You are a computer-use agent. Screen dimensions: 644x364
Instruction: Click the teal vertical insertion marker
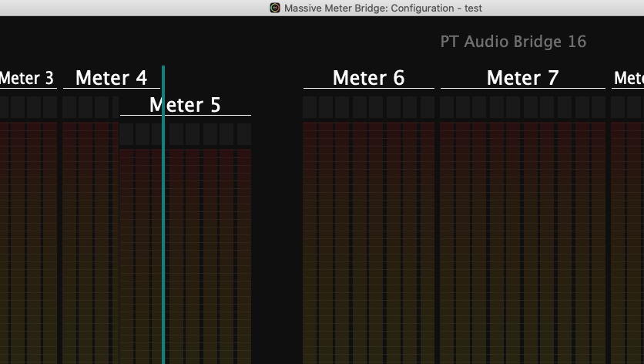[x=163, y=214]
